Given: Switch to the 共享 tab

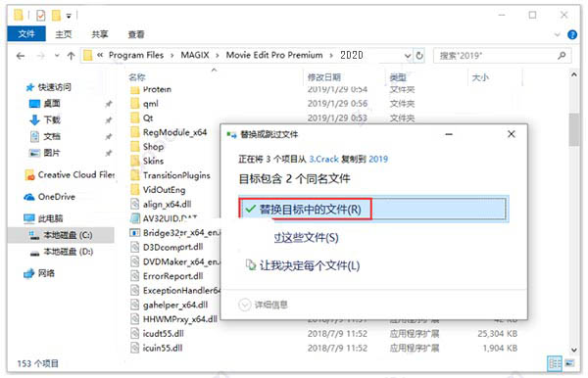Looking at the screenshot, I should (100, 34).
